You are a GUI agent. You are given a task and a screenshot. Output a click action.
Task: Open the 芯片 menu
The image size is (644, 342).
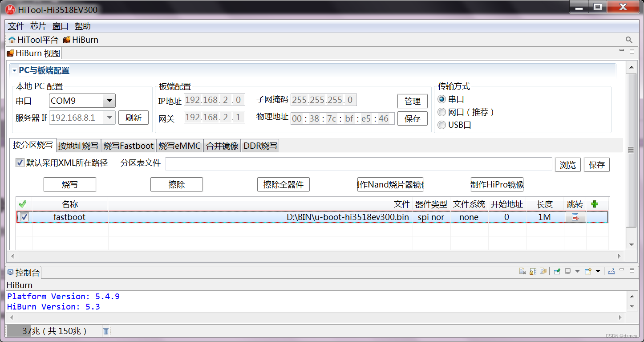pos(38,26)
